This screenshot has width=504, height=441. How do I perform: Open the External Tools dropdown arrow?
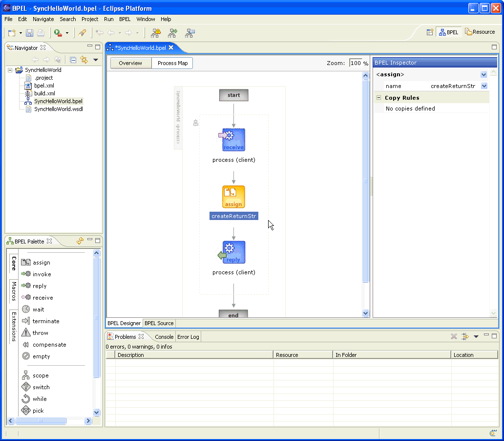(67, 33)
